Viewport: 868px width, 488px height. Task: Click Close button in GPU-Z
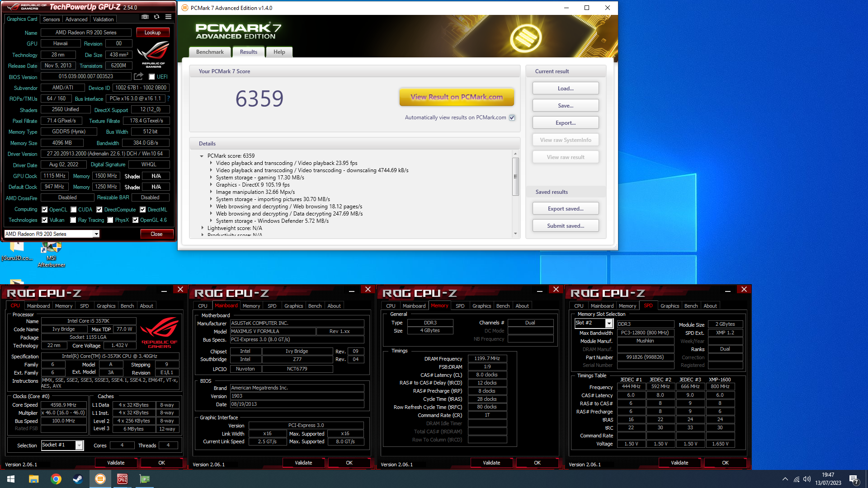click(156, 234)
